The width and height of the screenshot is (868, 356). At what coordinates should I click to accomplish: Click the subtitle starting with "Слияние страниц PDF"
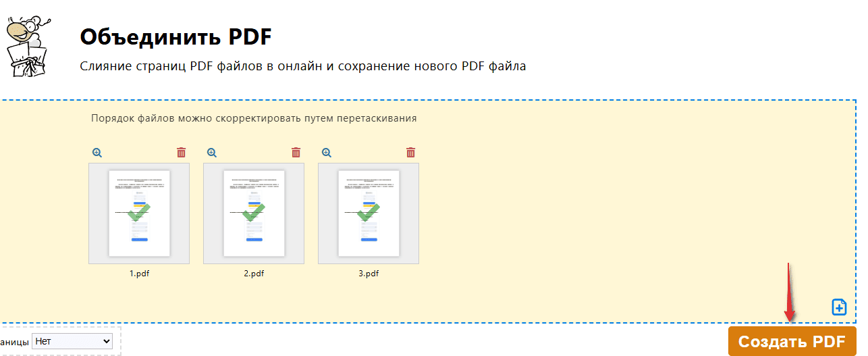tap(302, 66)
